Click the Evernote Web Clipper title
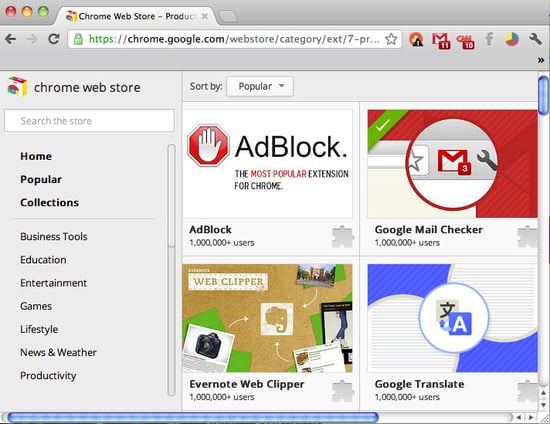The image size is (550, 424). click(247, 384)
